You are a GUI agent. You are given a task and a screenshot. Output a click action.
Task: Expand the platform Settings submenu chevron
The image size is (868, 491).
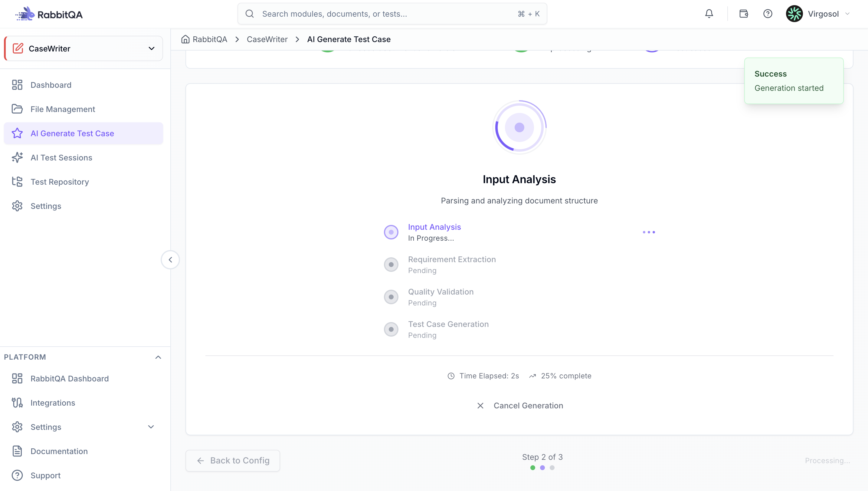coord(151,427)
